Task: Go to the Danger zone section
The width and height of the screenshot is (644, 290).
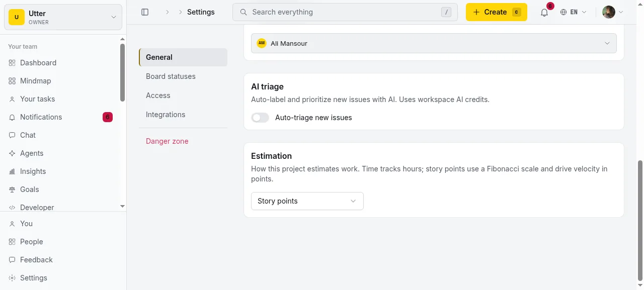Action: (x=183, y=141)
